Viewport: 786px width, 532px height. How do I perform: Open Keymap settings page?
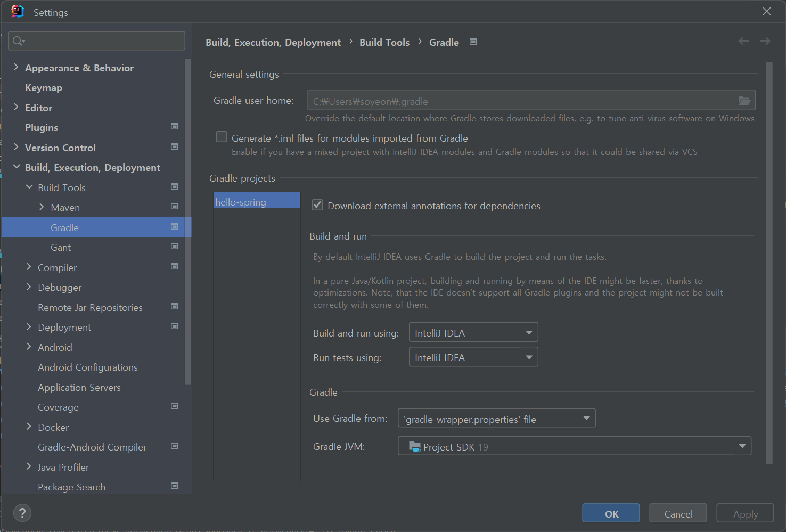(44, 87)
